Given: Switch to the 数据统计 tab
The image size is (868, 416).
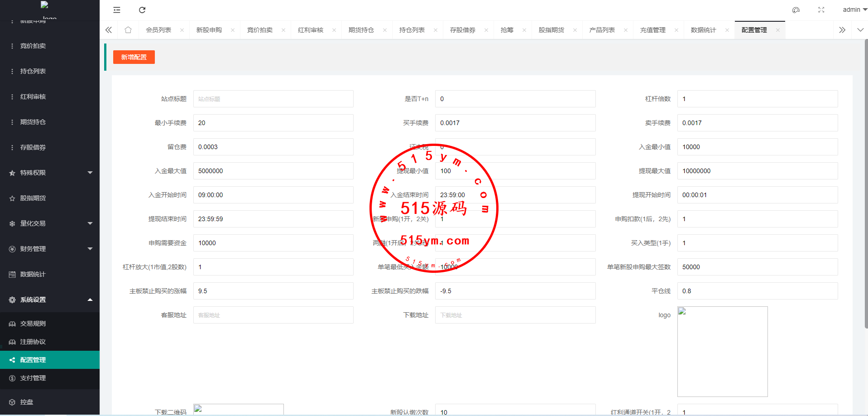Looking at the screenshot, I should [703, 30].
